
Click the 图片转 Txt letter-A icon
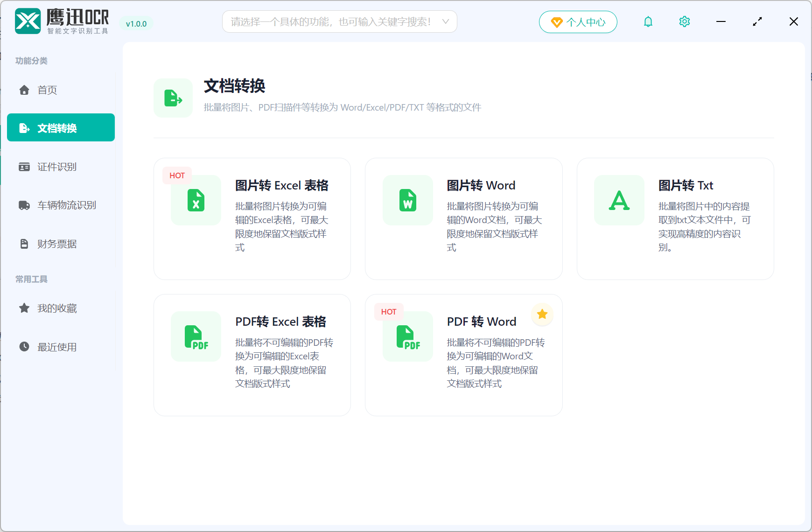(619, 201)
